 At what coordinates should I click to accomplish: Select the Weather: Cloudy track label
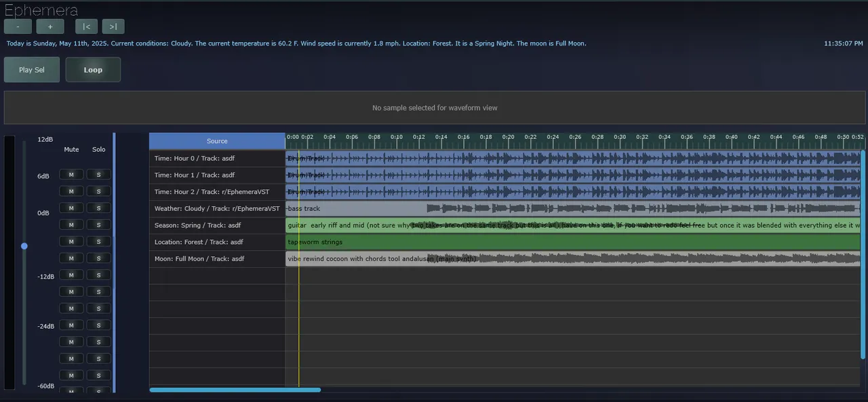(217, 208)
